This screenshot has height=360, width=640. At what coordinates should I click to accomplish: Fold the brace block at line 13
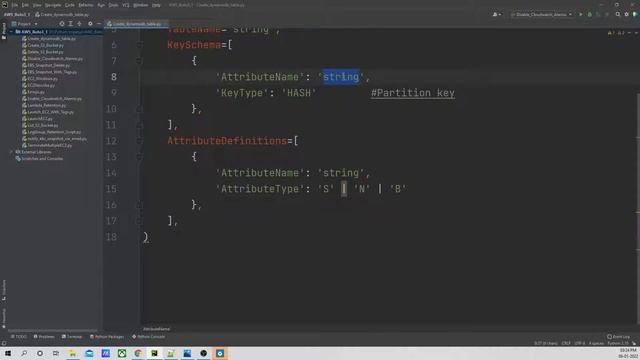(x=139, y=157)
